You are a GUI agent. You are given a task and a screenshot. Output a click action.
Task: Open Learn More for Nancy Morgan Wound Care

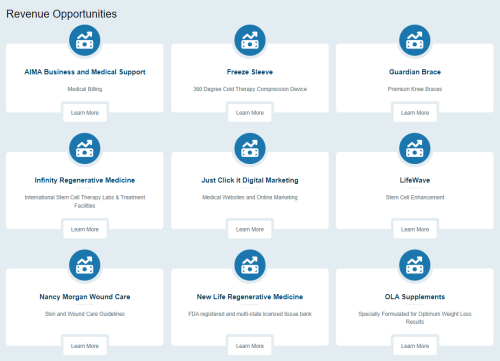coord(85,346)
